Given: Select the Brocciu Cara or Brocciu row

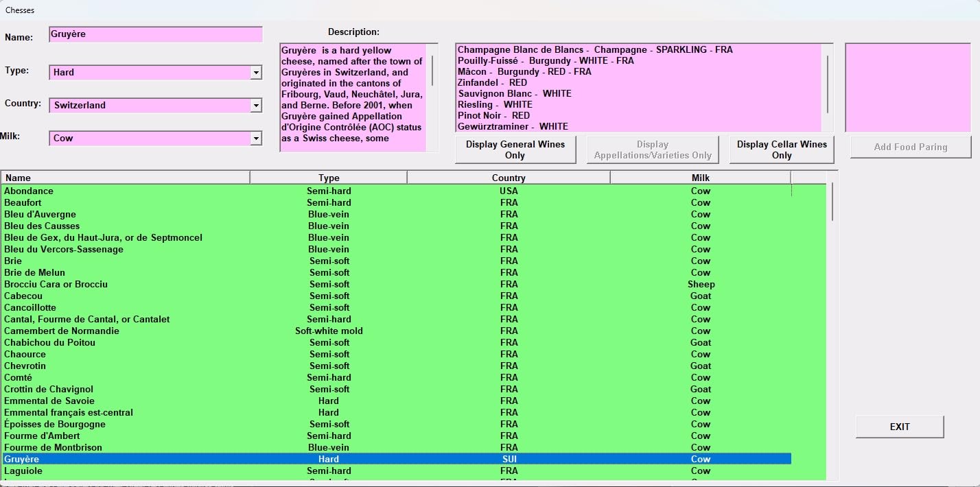Looking at the screenshot, I should coord(397,284).
